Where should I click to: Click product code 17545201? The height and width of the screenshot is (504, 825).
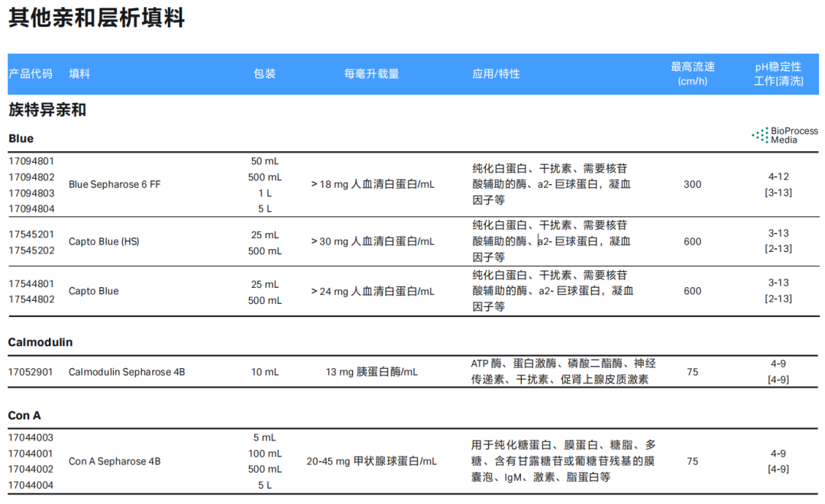click(31, 234)
